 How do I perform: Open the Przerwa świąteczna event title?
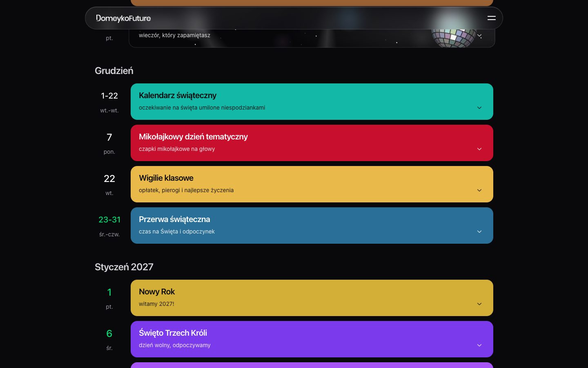click(174, 219)
